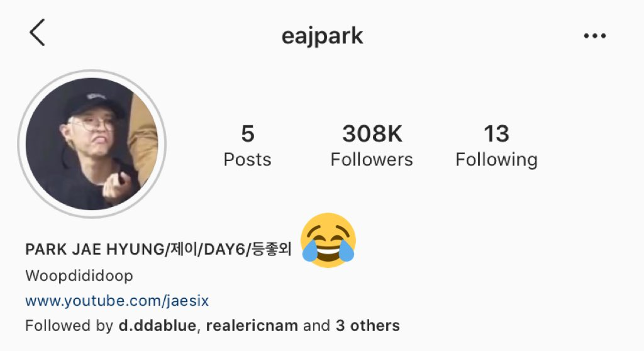
Task: Tap the Posts label under 5
Action: [248, 160]
